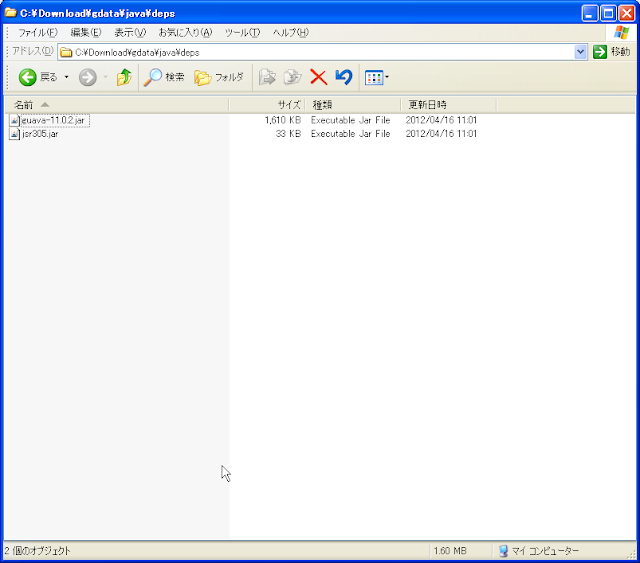Open the ファイル(F) menu
Viewport: 640px width, 563px height.
[38, 32]
